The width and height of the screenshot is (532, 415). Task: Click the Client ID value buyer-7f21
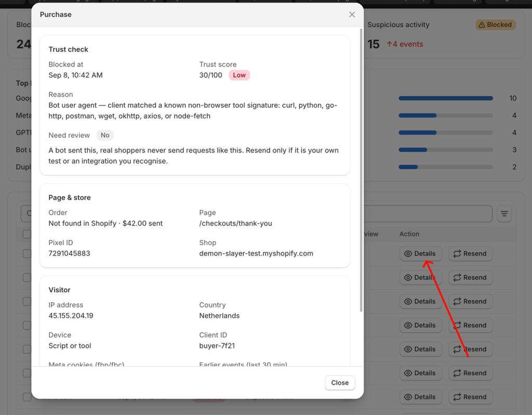tap(217, 346)
